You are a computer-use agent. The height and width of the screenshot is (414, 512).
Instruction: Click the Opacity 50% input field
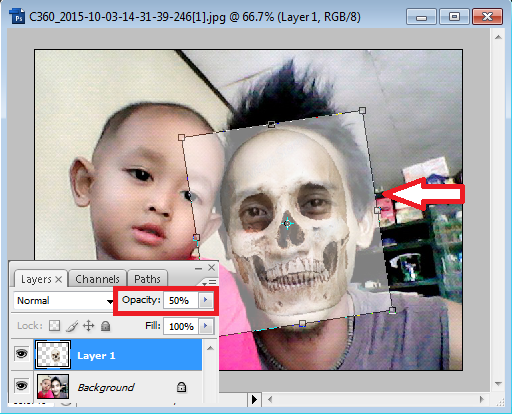click(x=181, y=300)
